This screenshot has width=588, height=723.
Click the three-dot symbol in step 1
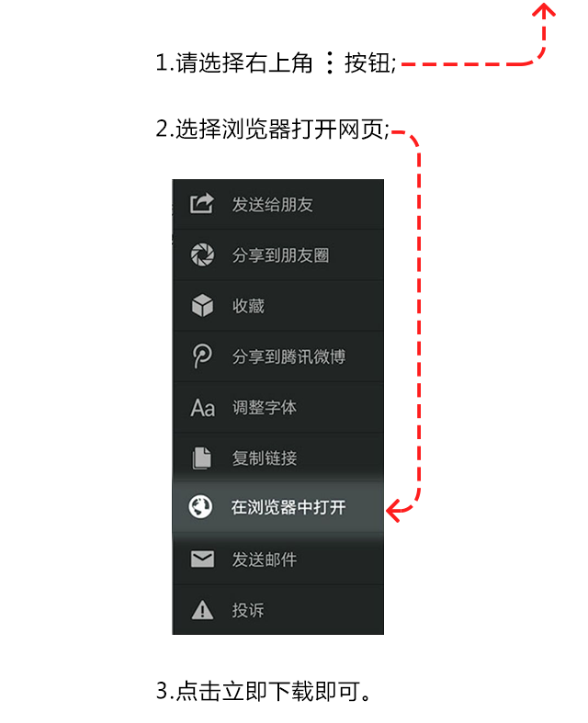point(329,62)
